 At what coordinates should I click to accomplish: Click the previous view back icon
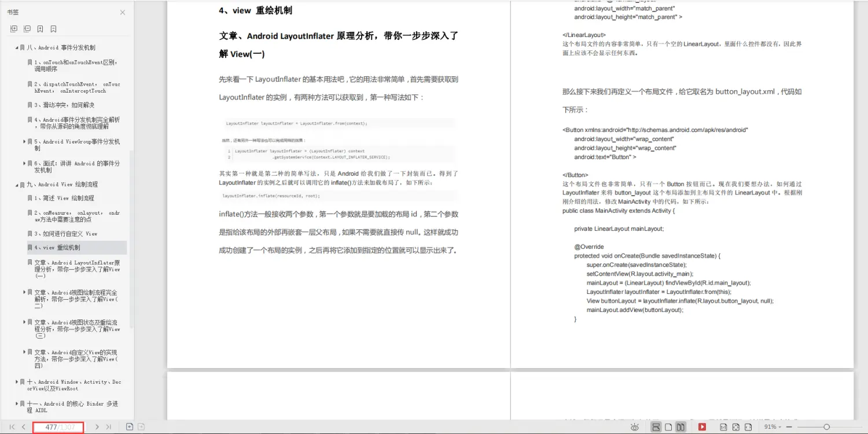click(130, 427)
